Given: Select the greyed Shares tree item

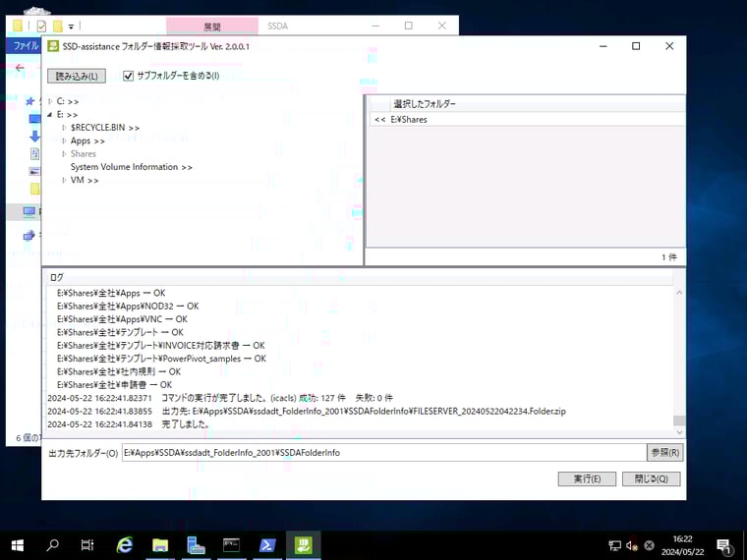Looking at the screenshot, I should click(84, 154).
